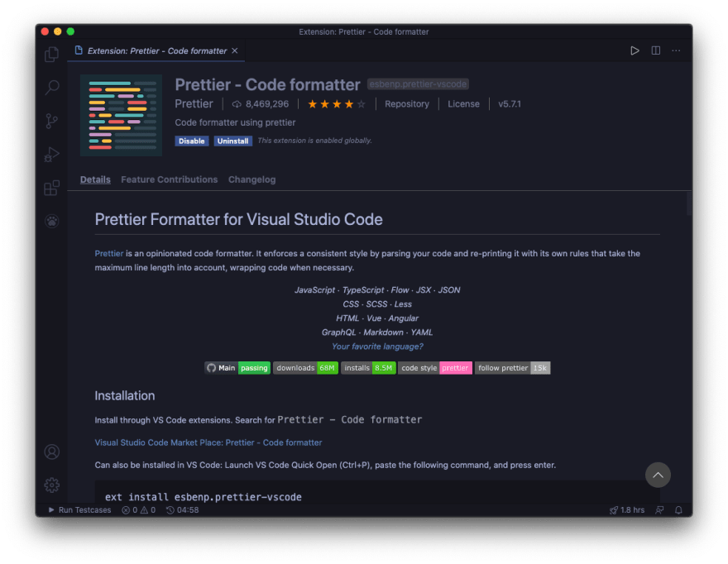Open the More Actions ellipsis menu

[x=676, y=50]
